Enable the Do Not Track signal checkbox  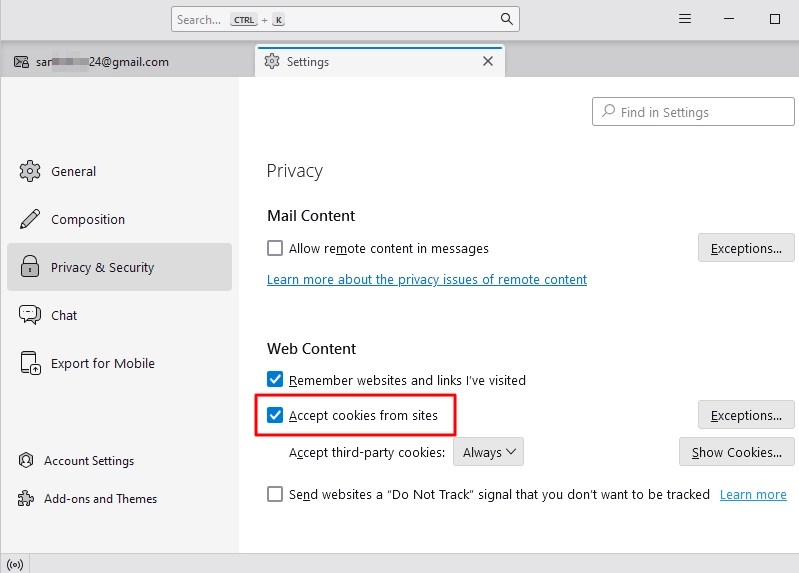(275, 494)
